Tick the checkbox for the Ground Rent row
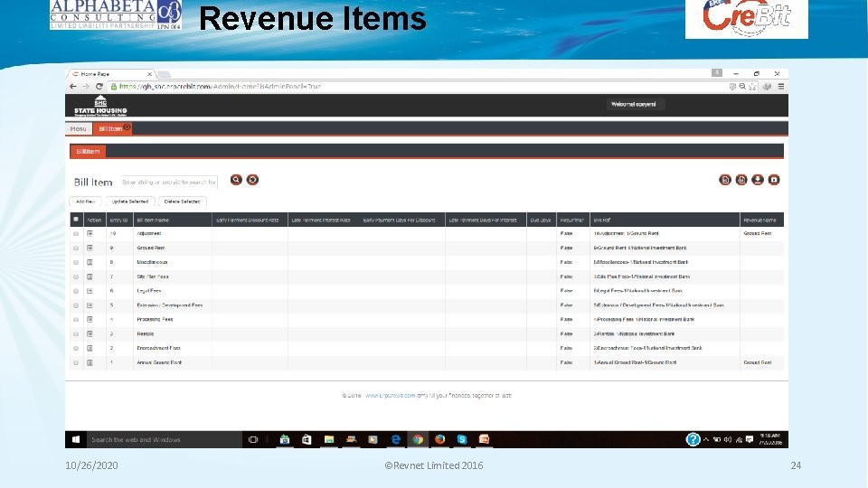The width and height of the screenshot is (868, 488). [76, 248]
